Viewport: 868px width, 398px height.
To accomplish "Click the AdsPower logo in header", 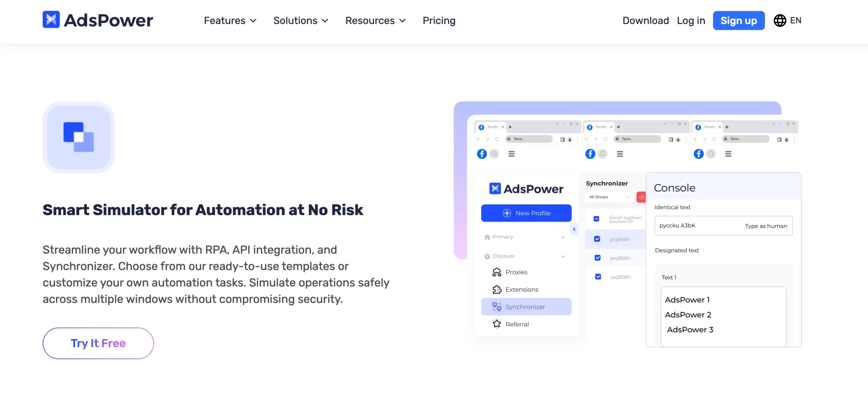I will pos(98,20).
